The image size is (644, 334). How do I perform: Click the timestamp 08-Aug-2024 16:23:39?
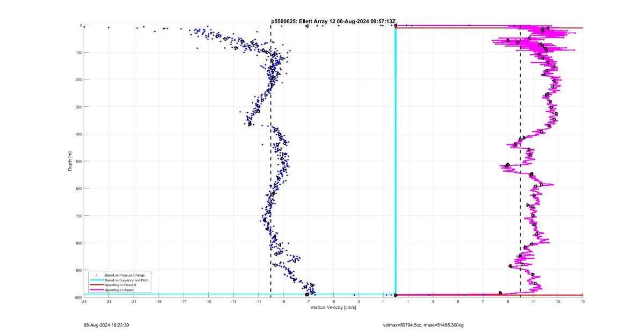(106, 325)
